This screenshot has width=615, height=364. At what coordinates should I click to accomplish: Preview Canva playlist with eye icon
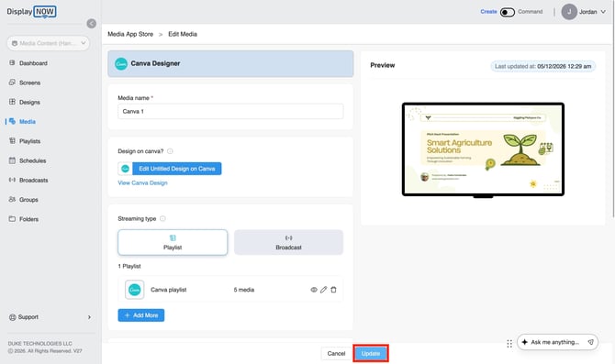[314, 290]
